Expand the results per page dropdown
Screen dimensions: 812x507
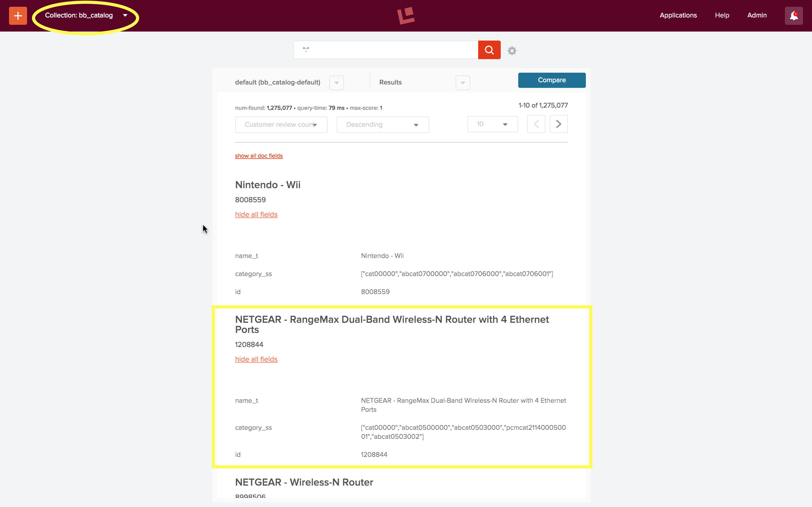(x=504, y=124)
